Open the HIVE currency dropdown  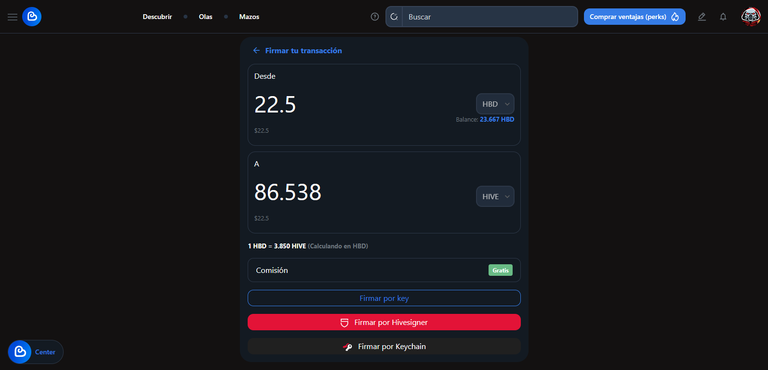pos(495,197)
